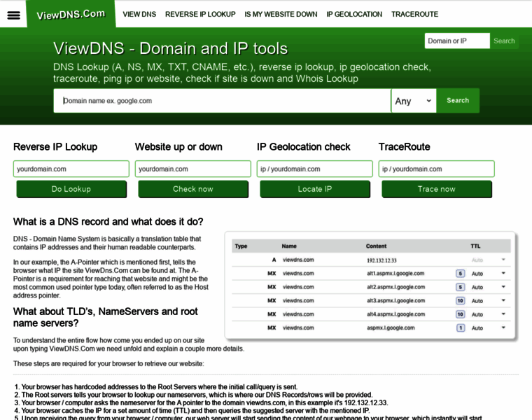Focus the Reverse IP Lookup domain field
Viewport: 532px width, 420px height.
(x=71, y=169)
